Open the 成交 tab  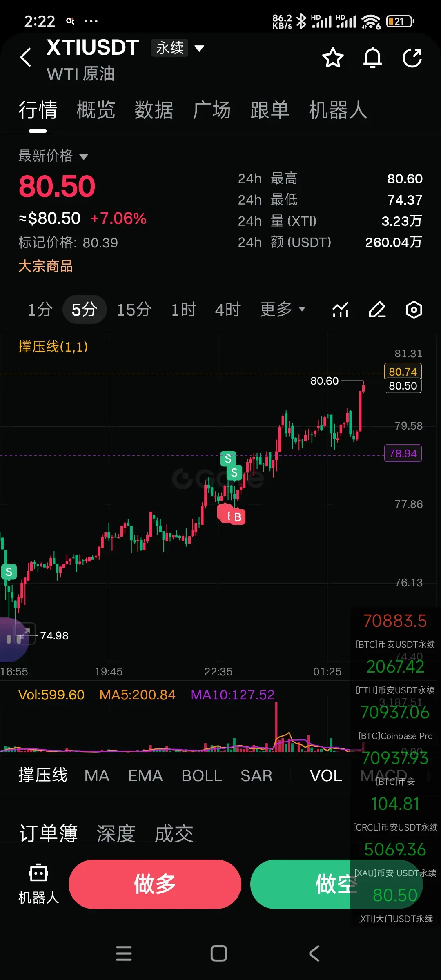click(x=174, y=833)
